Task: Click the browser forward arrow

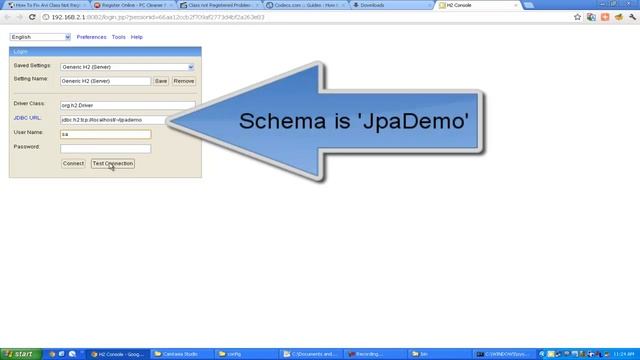Action: point(20,17)
